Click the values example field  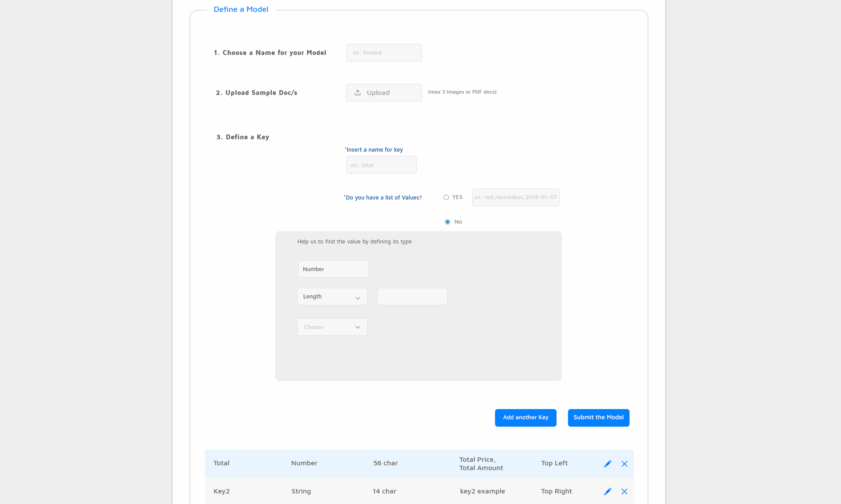(x=515, y=197)
